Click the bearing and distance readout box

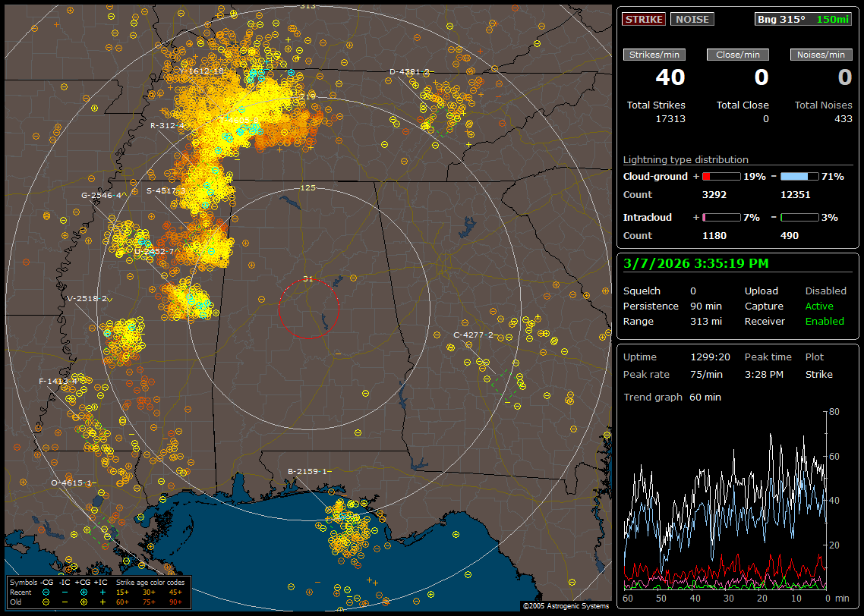click(803, 19)
